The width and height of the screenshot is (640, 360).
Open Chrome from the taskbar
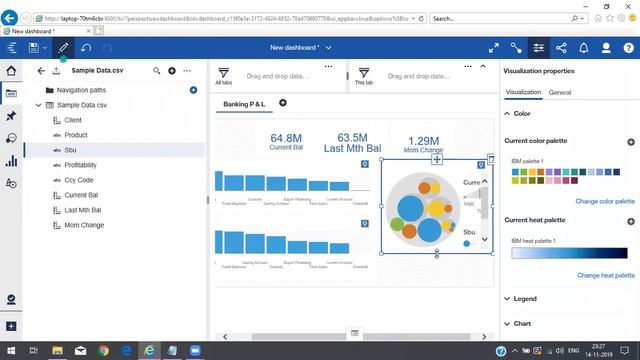coord(104,351)
